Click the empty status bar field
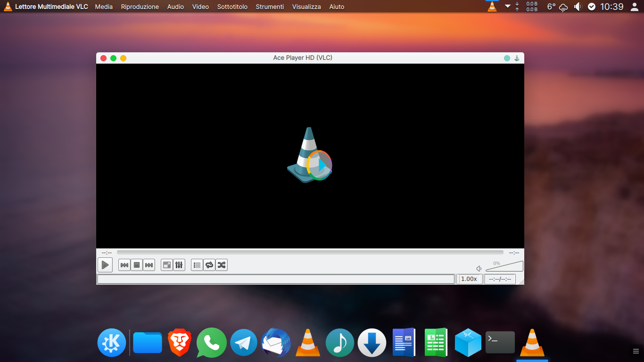 (x=276, y=279)
